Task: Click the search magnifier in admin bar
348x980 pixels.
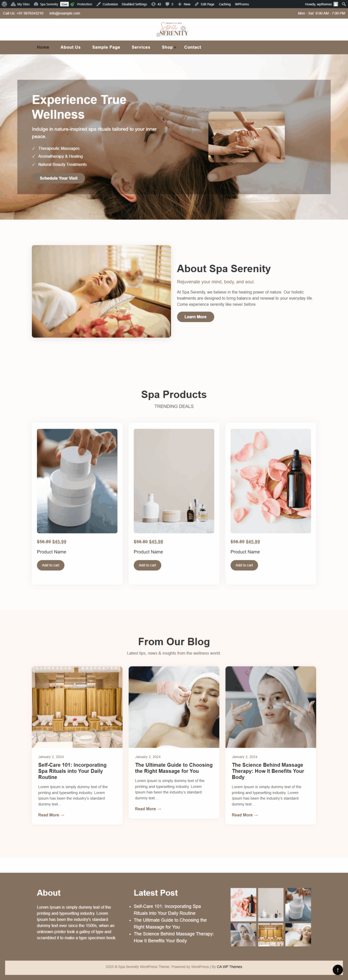Action: click(343, 4)
